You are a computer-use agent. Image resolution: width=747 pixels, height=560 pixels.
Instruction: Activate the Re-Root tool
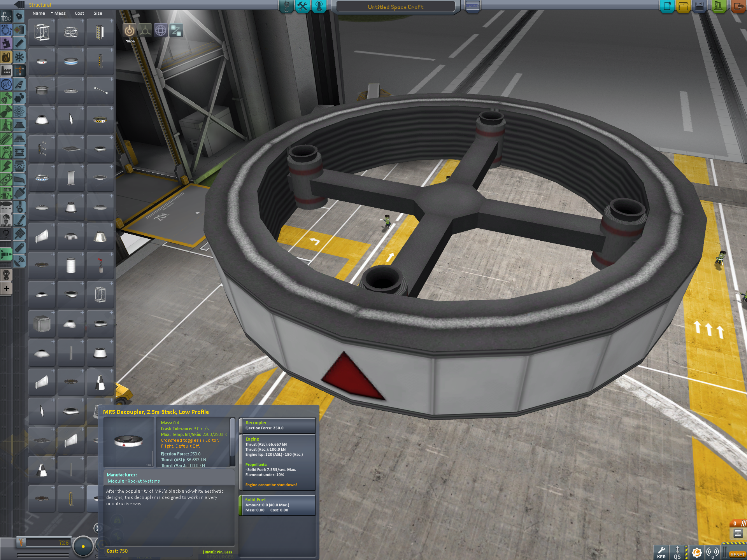click(176, 30)
